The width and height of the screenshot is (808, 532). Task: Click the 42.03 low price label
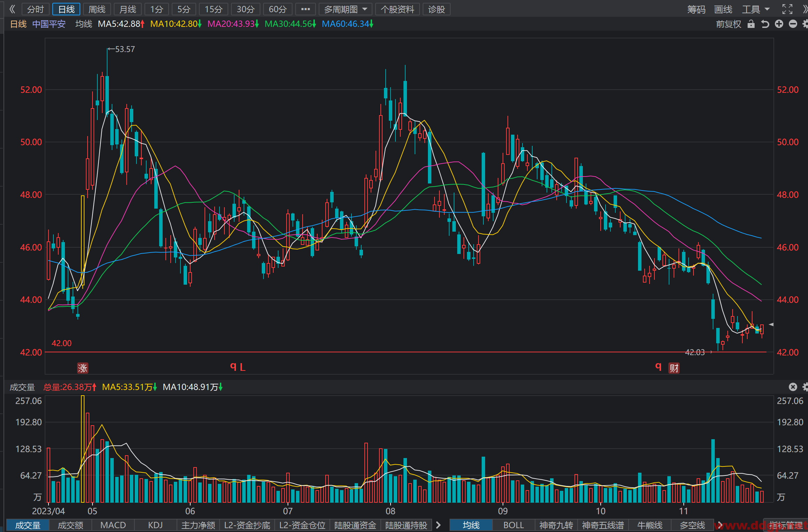[x=695, y=352]
